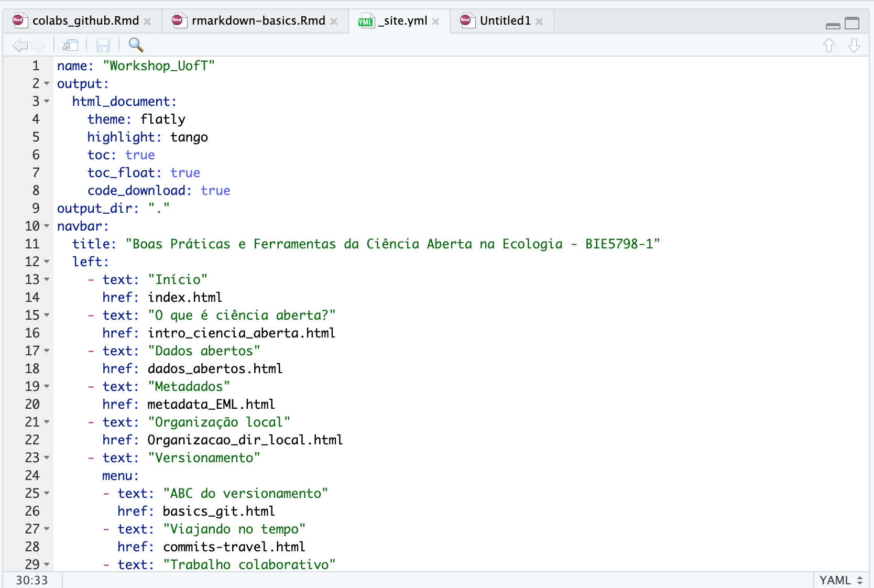Click "Organização local" string
This screenshot has width=874, height=588.
point(219,422)
